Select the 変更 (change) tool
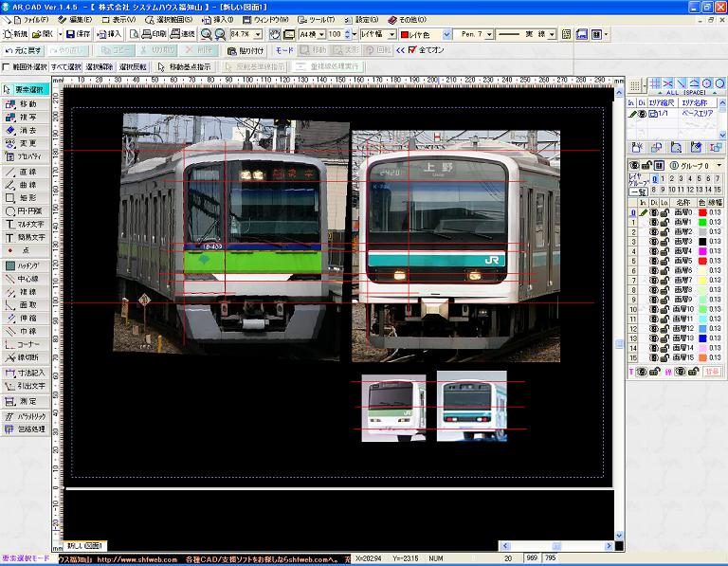Screen dimensions: 728x566 (26, 143)
